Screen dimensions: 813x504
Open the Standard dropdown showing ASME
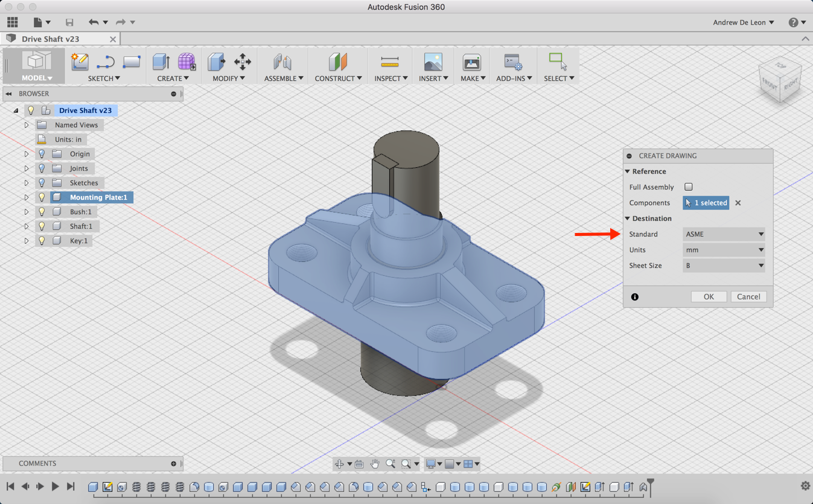coord(724,234)
